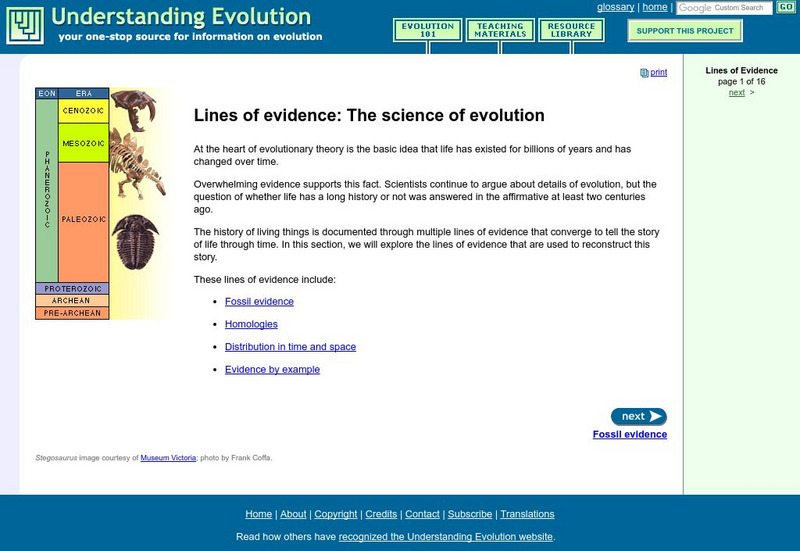Viewport: 800px width, 551px height.
Task: Visit the Museum Victoria credit link
Action: click(x=166, y=458)
